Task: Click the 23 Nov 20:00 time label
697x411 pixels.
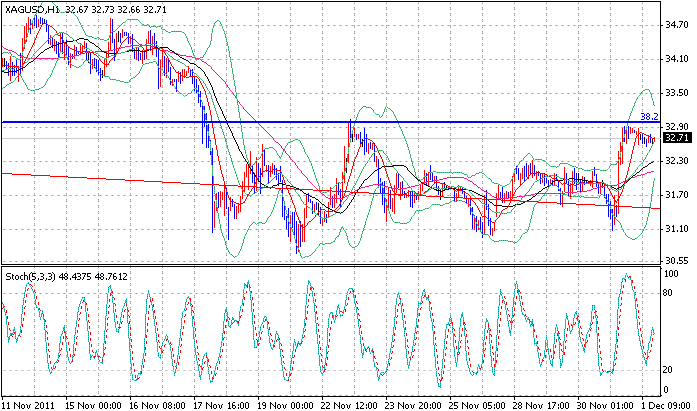Action: tap(413, 406)
